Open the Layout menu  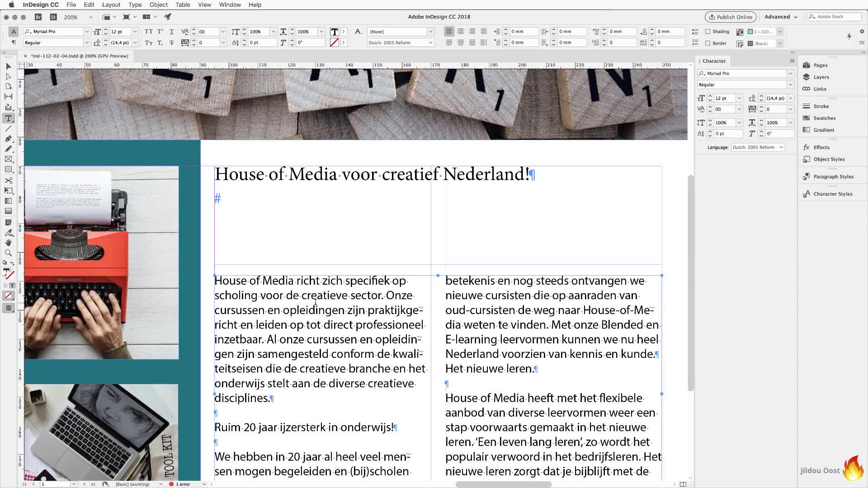[111, 5]
